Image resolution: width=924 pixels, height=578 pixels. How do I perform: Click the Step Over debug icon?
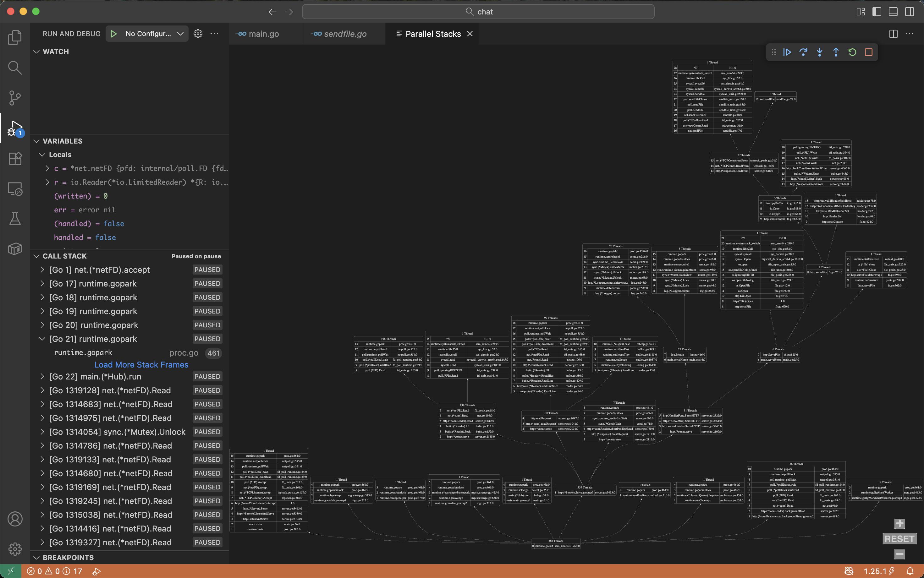[x=803, y=52]
